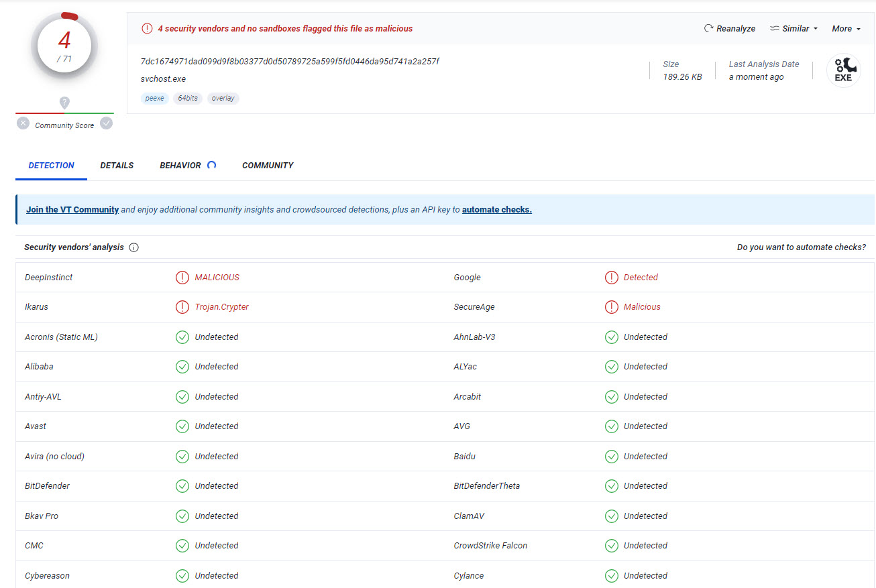Switch to the Community tab
Image resolution: width=876 pixels, height=588 pixels.
point(268,166)
